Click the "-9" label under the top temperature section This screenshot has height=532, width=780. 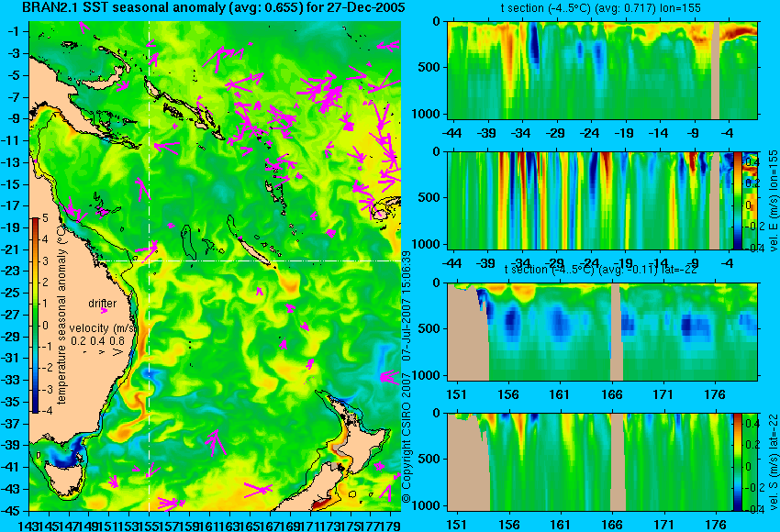pos(694,133)
